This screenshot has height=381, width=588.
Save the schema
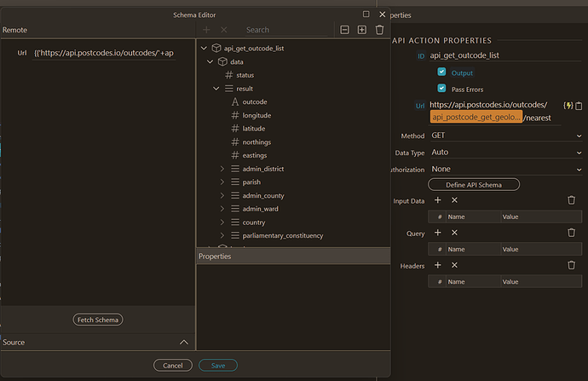click(218, 366)
